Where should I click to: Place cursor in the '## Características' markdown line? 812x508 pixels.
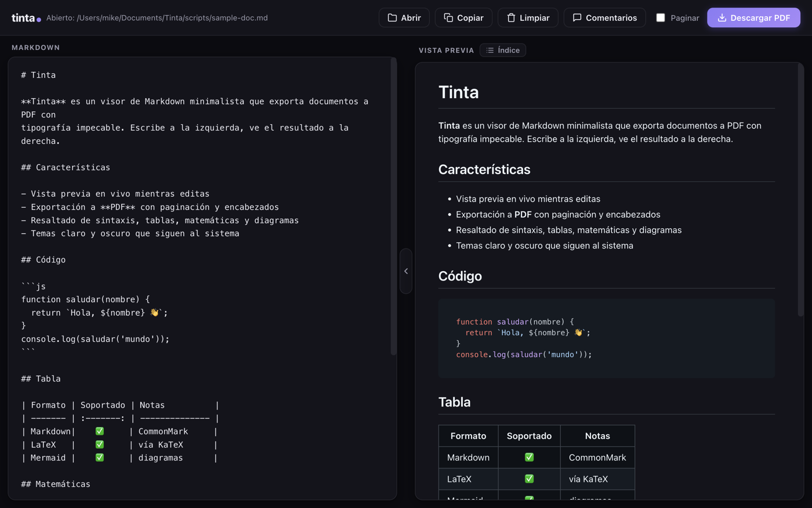click(66, 167)
